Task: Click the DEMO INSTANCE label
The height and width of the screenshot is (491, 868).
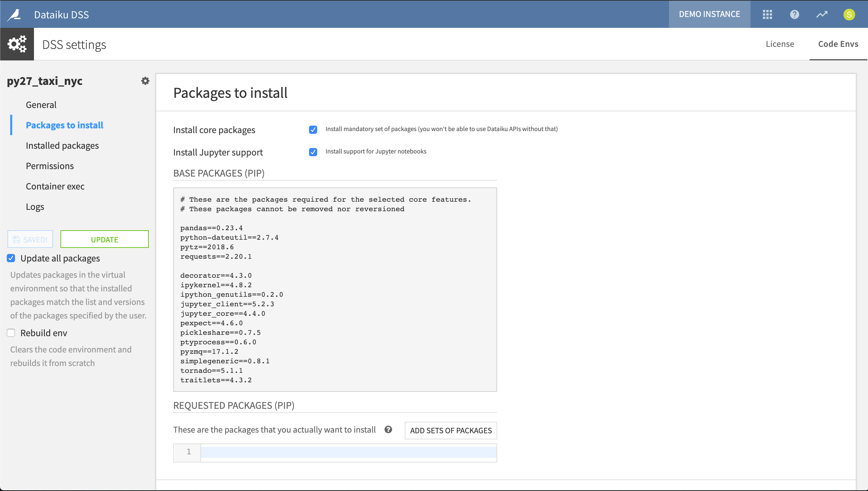Action: click(x=709, y=14)
